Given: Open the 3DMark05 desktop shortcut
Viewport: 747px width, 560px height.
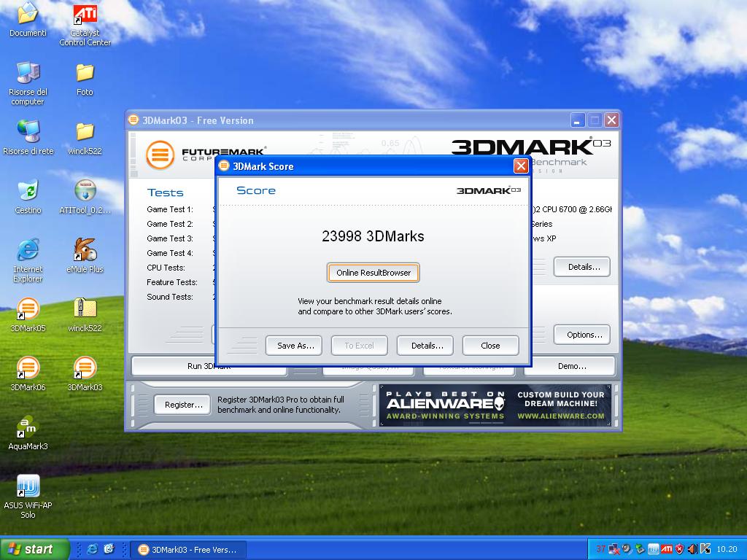Looking at the screenshot, I should 28,309.
